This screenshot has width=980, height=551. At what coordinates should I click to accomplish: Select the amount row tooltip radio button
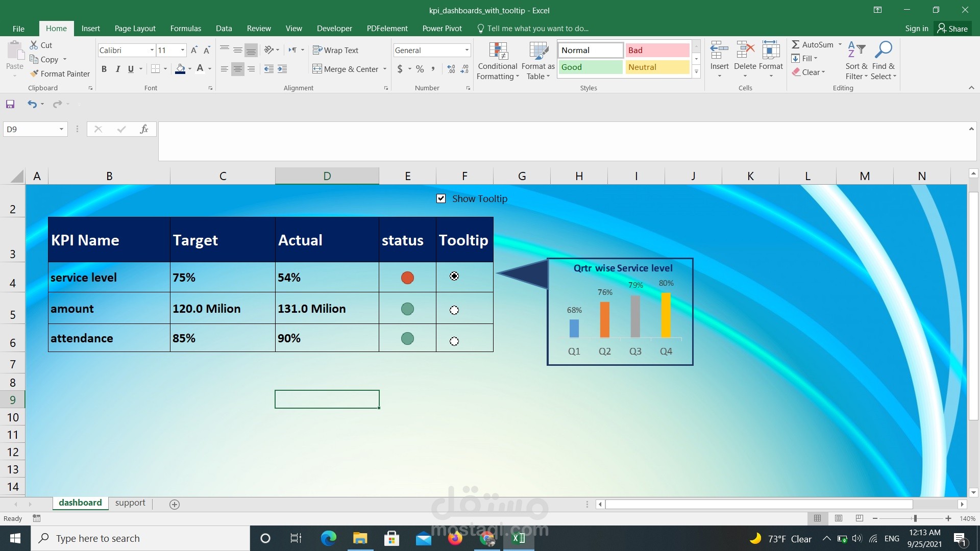click(454, 310)
